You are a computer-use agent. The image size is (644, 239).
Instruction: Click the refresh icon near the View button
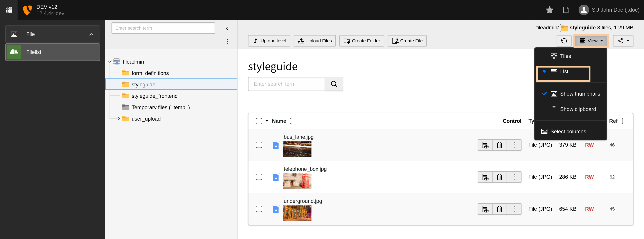pyautogui.click(x=564, y=41)
